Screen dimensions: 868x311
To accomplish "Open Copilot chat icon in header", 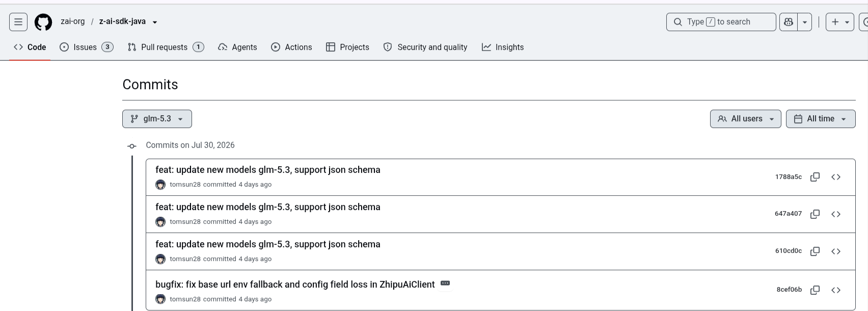I will 789,22.
